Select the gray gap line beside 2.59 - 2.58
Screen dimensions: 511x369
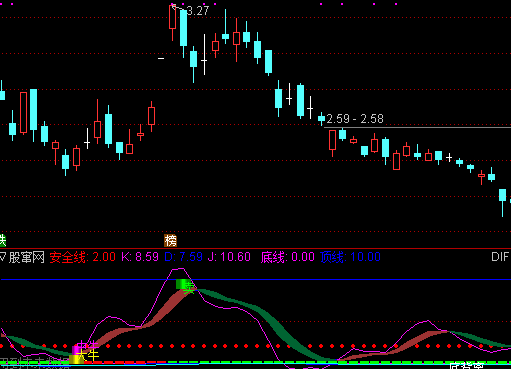click(417, 127)
